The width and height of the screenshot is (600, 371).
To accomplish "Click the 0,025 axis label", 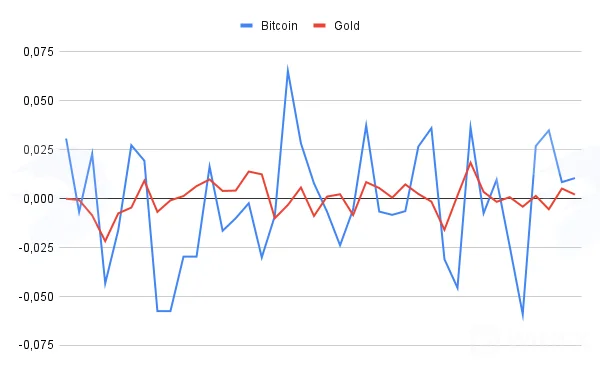I will (x=39, y=150).
